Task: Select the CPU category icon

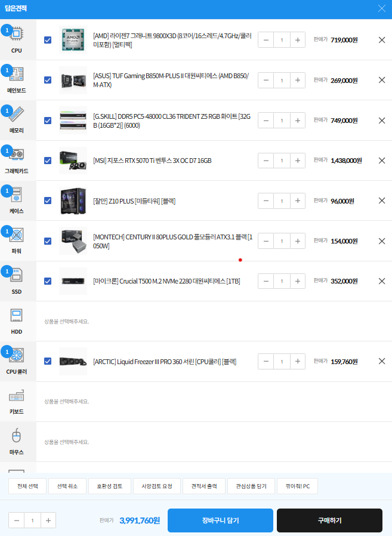Action: [16, 35]
